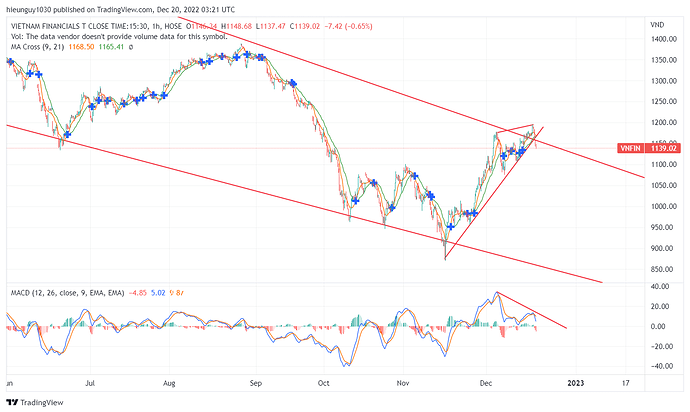Click the MA value 1168.50 in orange
Screen dimensions: 690x412
(x=81, y=47)
